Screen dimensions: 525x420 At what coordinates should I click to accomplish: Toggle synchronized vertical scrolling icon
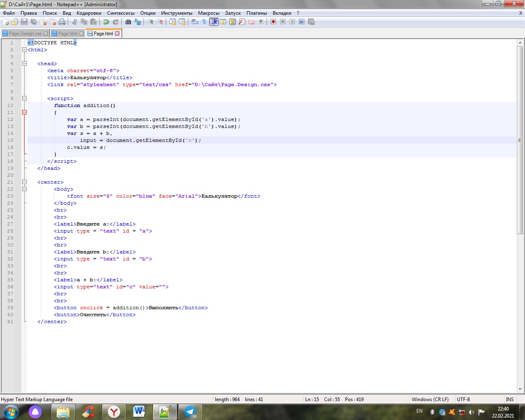click(x=173, y=22)
